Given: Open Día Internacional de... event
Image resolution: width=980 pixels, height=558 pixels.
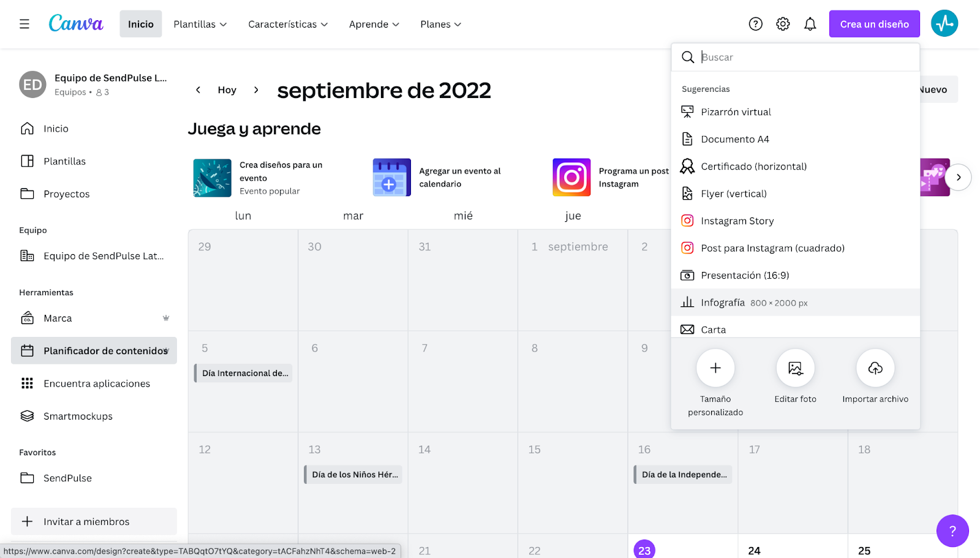Looking at the screenshot, I should pos(243,373).
